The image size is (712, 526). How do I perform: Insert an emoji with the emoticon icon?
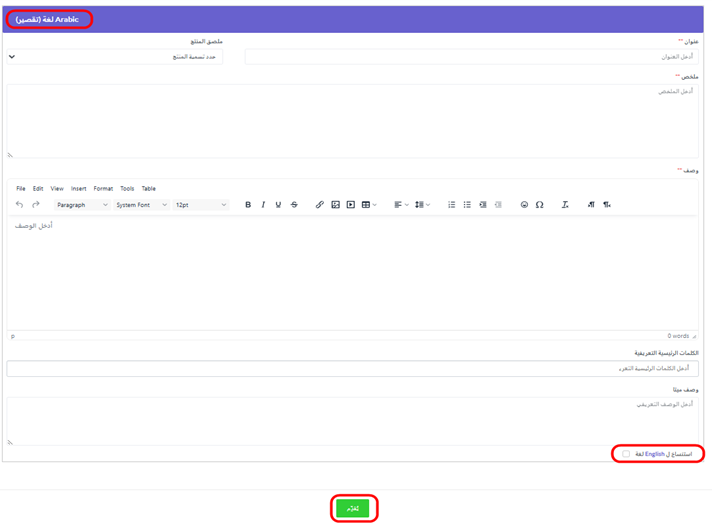(x=524, y=205)
